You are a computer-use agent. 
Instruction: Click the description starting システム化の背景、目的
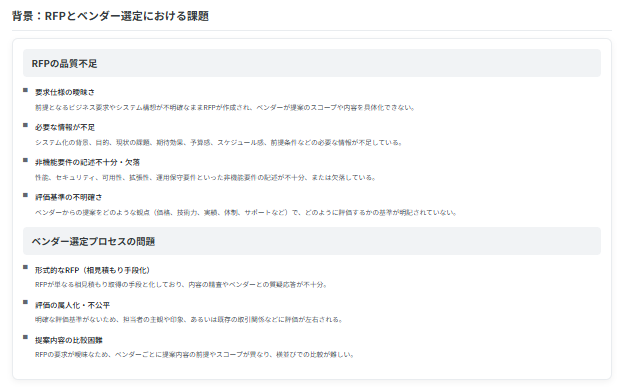pyautogui.click(x=218, y=142)
